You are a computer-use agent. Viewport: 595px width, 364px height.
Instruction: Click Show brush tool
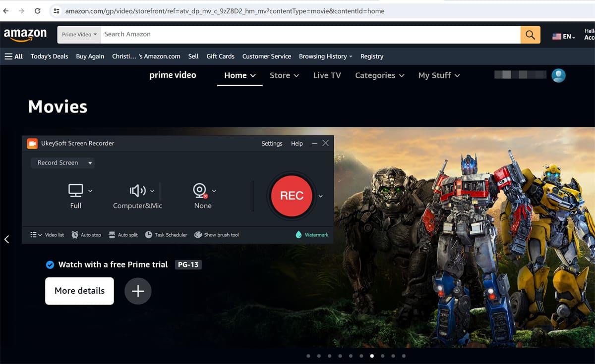pos(217,235)
